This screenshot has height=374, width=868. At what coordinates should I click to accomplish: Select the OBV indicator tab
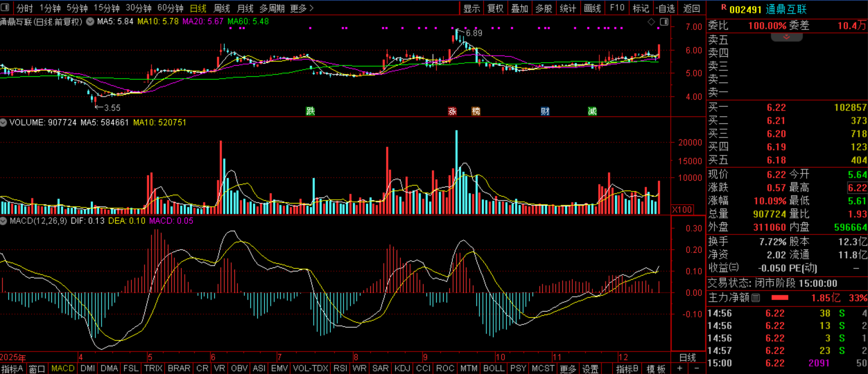pos(239,368)
